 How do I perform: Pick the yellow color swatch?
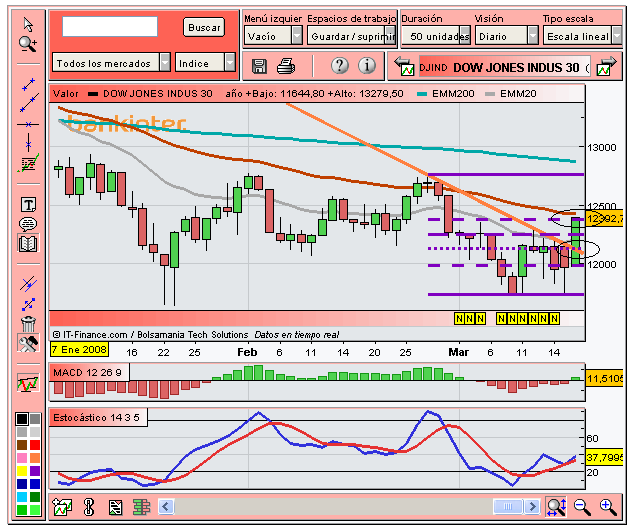22,471
